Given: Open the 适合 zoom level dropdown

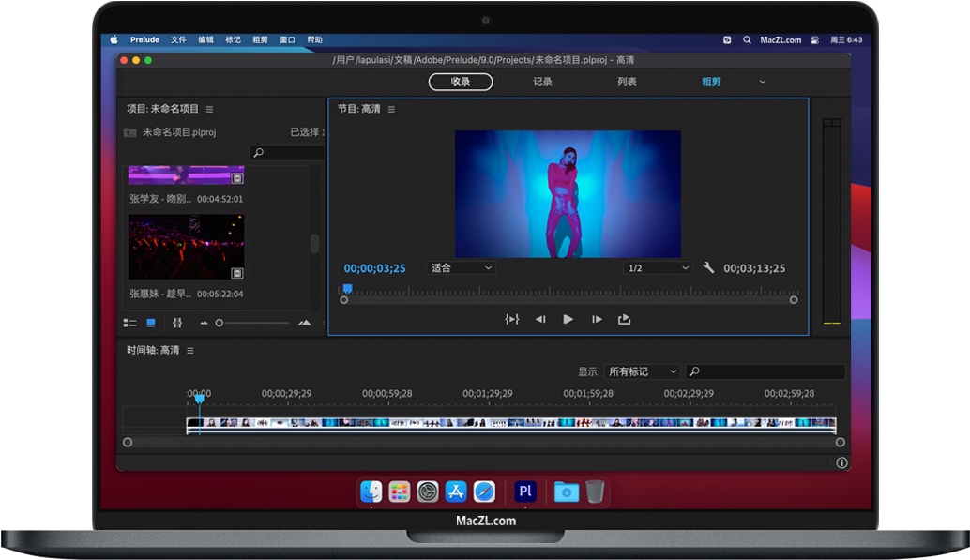Looking at the screenshot, I should [x=460, y=267].
